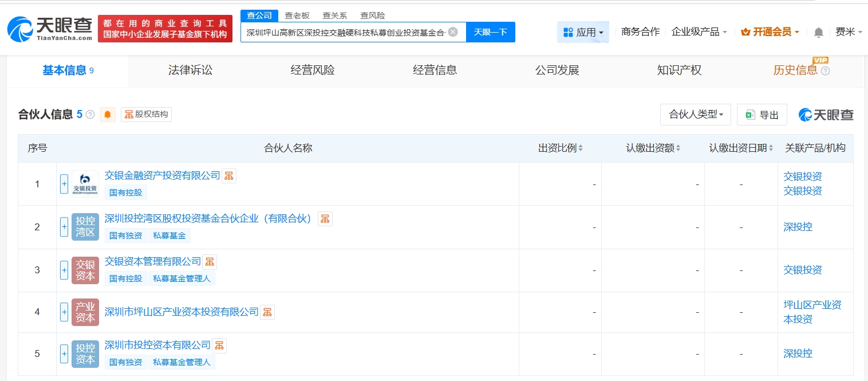Click the 交银资本 logo tile

(x=85, y=270)
